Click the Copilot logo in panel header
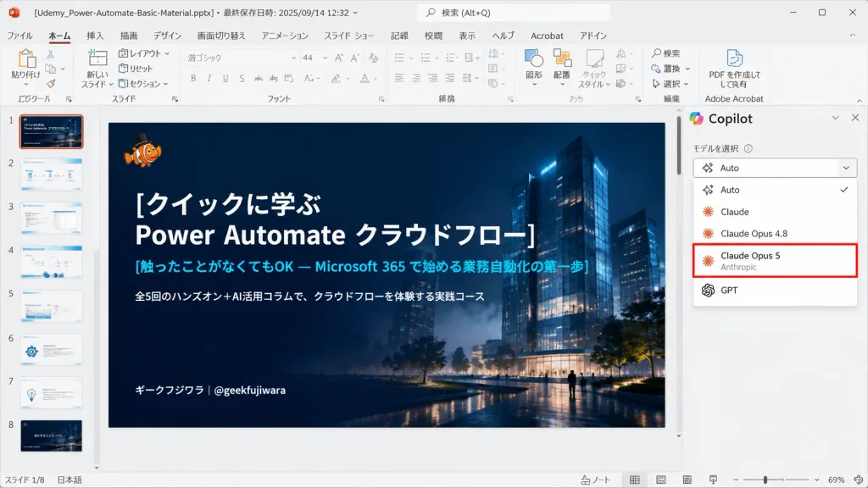The image size is (868, 488). [697, 119]
